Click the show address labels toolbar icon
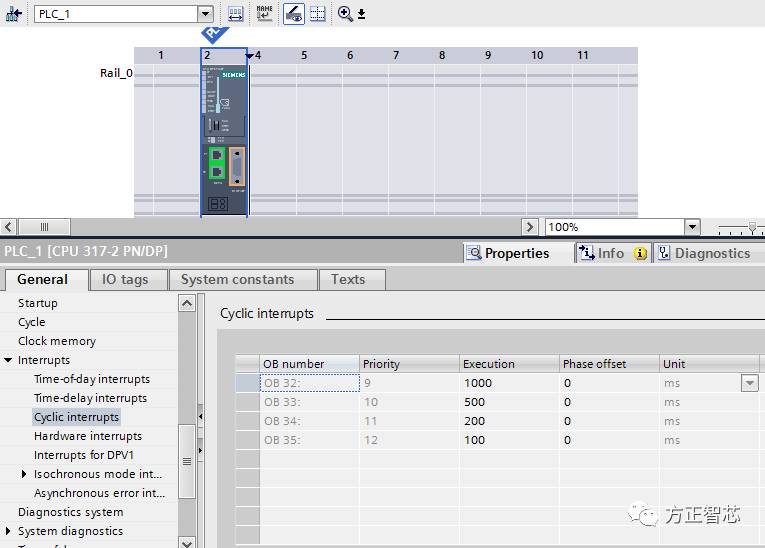The width and height of the screenshot is (765, 548). pos(236,14)
